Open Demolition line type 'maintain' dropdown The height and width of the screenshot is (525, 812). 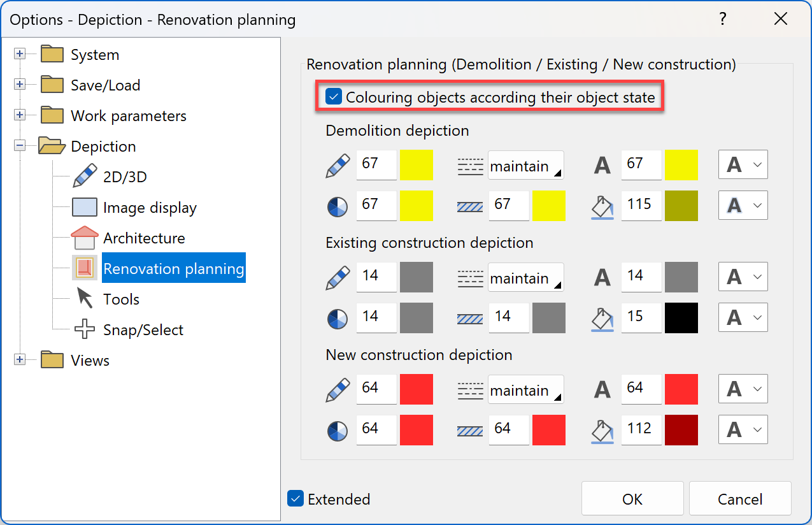pos(525,166)
